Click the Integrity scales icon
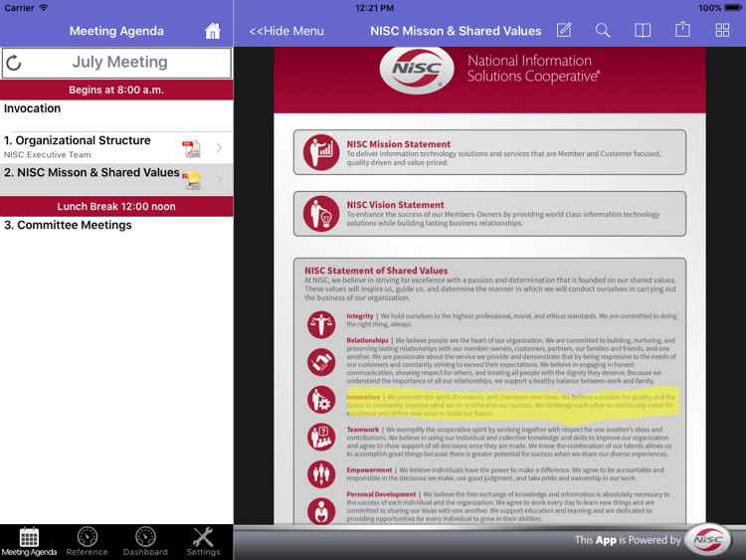The image size is (746, 560). pos(321,324)
